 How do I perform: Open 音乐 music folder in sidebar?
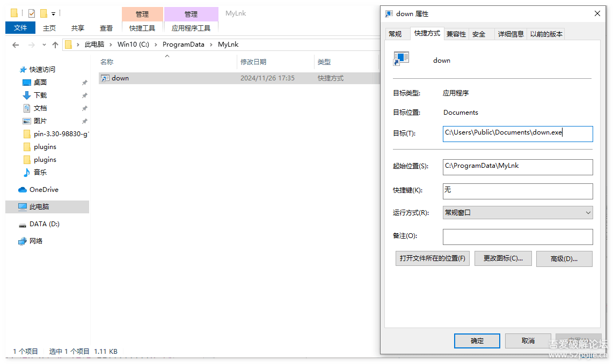pyautogui.click(x=27, y=173)
